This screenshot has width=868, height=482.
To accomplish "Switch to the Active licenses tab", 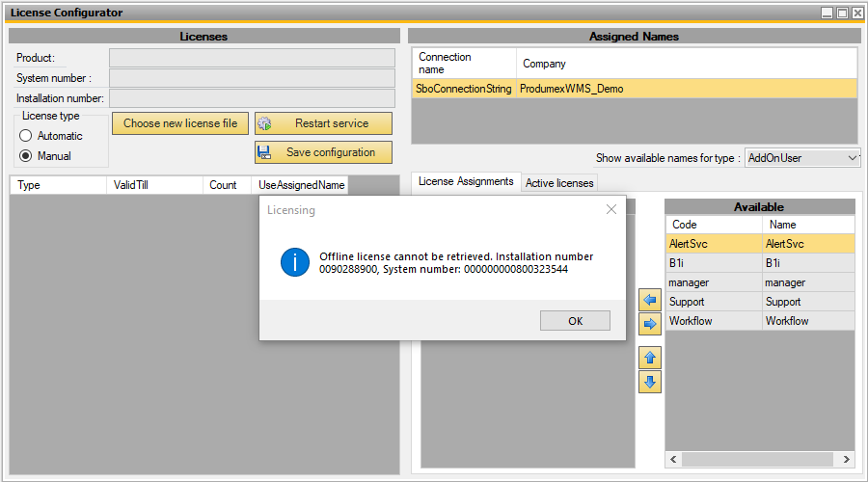I will click(559, 182).
